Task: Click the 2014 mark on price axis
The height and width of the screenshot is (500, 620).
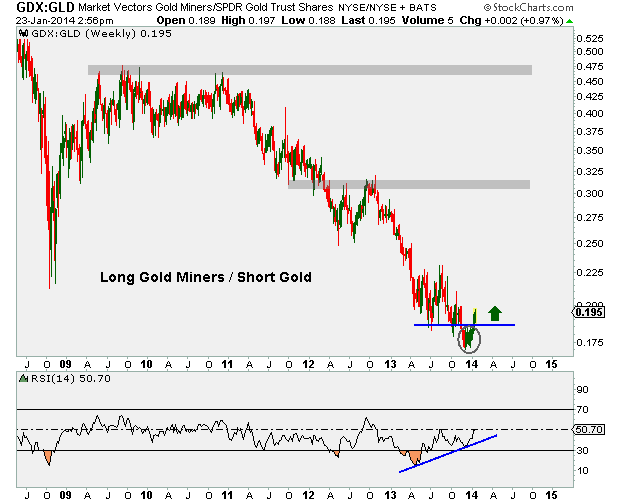Action: click(x=471, y=364)
